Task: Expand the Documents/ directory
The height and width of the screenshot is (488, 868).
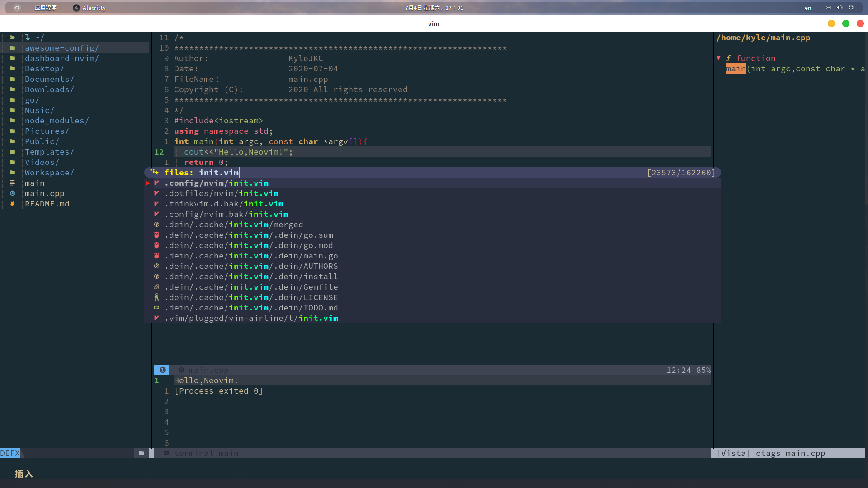Action: (49, 79)
